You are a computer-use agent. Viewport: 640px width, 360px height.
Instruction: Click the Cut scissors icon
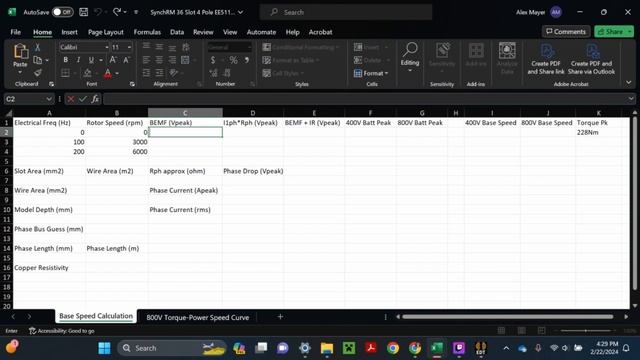click(x=38, y=47)
